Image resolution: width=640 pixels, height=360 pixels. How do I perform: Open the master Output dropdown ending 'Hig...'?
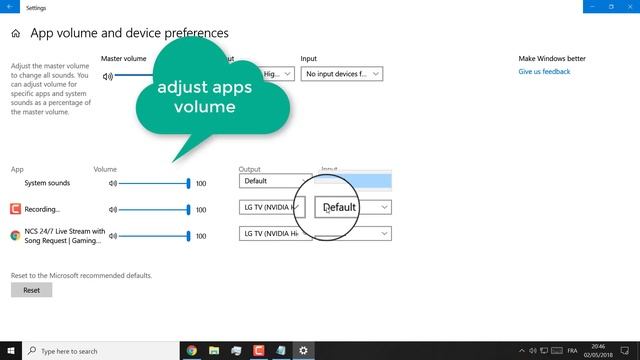(278, 74)
